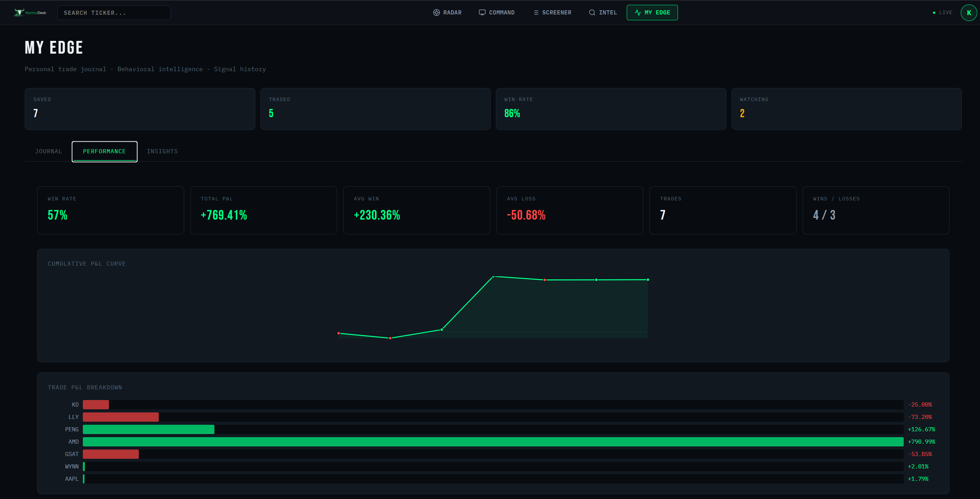This screenshot has width=980, height=499.
Task: Click the Search Ticker input field
Action: [x=114, y=13]
